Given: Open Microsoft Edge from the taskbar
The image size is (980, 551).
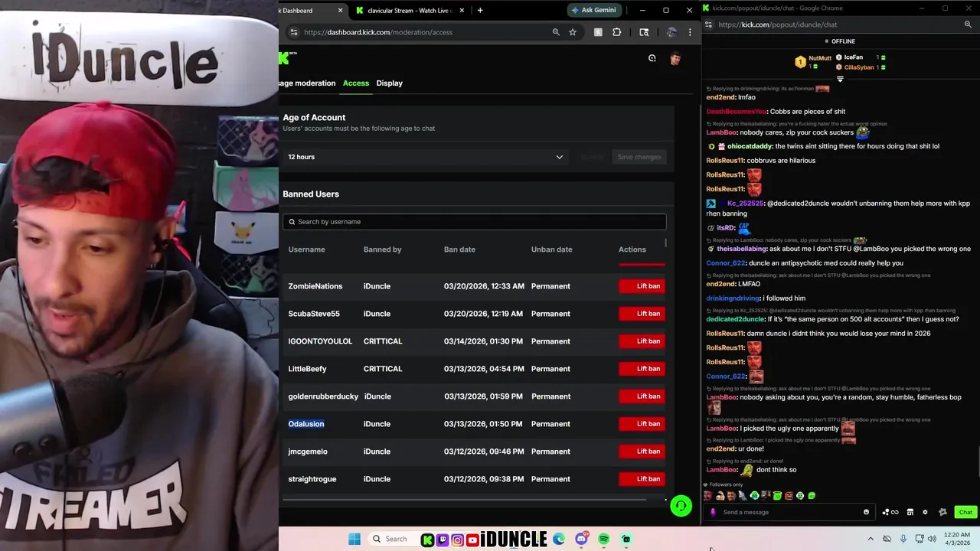Looking at the screenshot, I should [559, 540].
